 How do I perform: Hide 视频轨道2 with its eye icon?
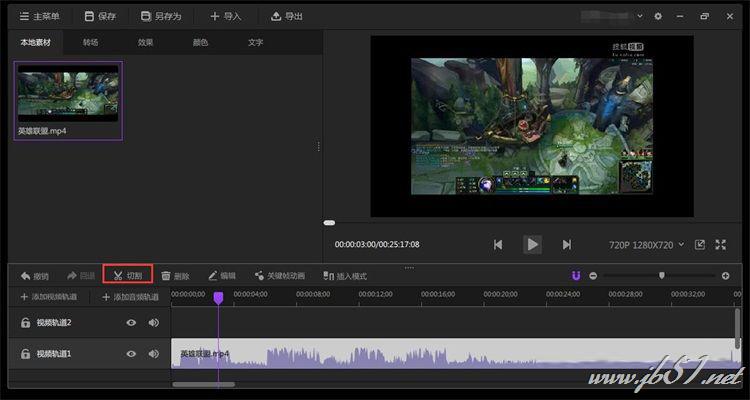click(130, 322)
